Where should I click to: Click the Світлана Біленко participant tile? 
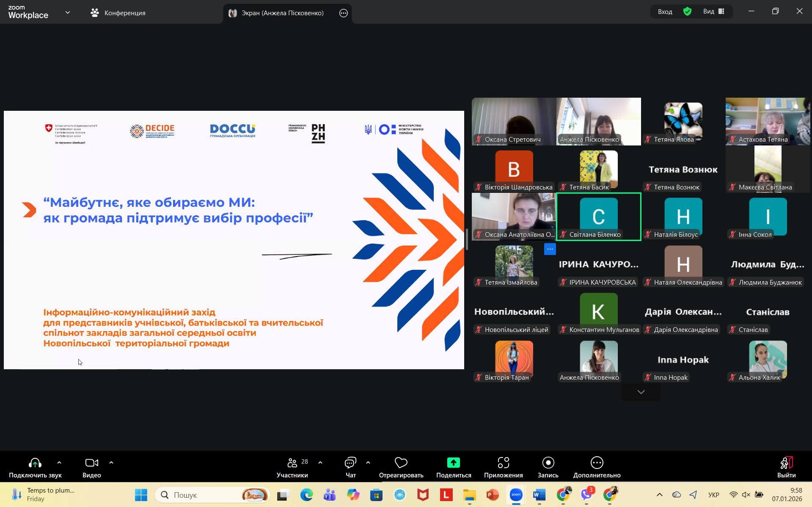pos(598,217)
